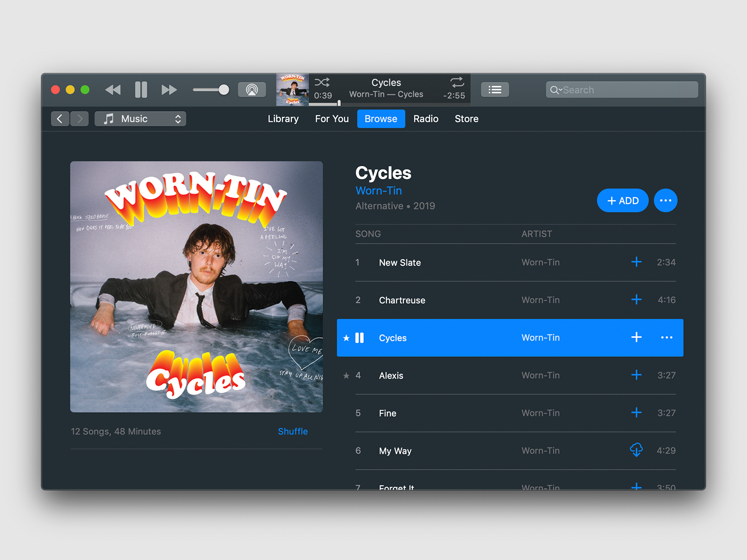Click the -2:55 remaining time display
This screenshot has height=560, width=747.
pyautogui.click(x=454, y=96)
